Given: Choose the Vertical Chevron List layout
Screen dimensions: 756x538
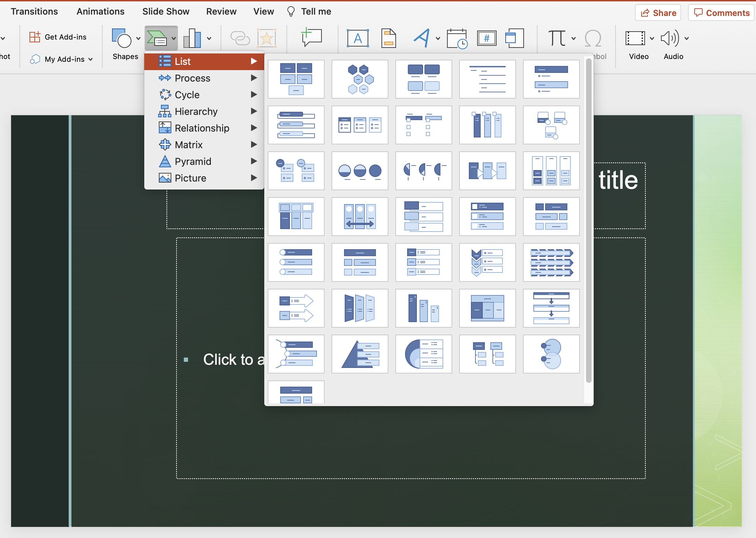Looking at the screenshot, I should pyautogui.click(x=488, y=262).
